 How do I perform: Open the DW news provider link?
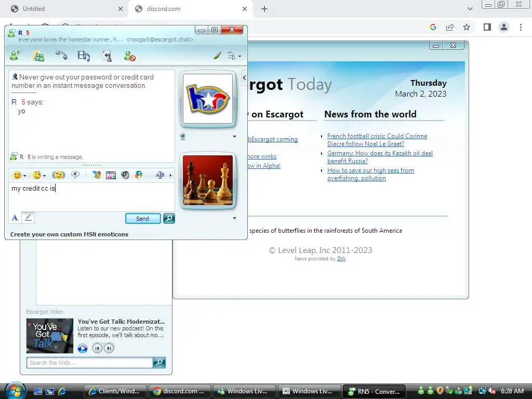coord(341,259)
